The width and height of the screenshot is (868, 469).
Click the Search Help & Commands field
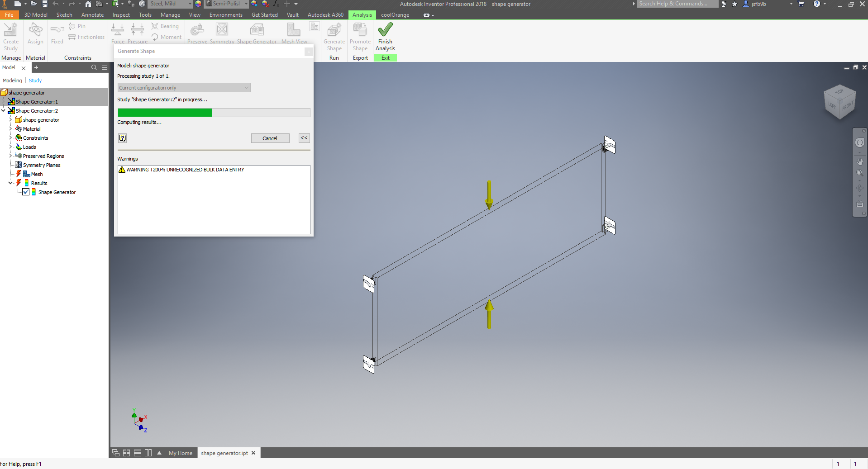677,4
